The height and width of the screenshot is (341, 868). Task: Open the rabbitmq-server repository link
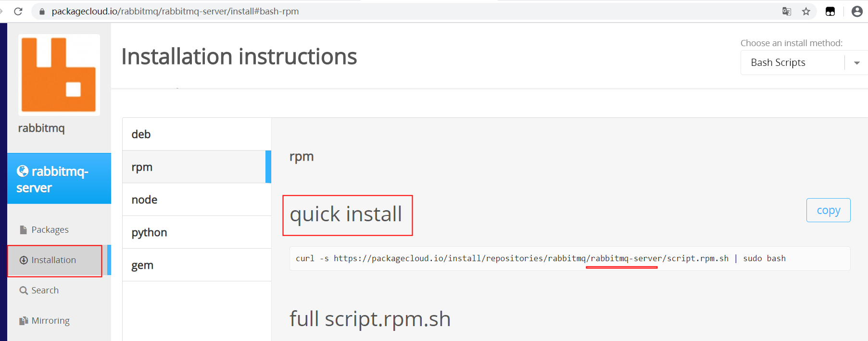point(59,179)
